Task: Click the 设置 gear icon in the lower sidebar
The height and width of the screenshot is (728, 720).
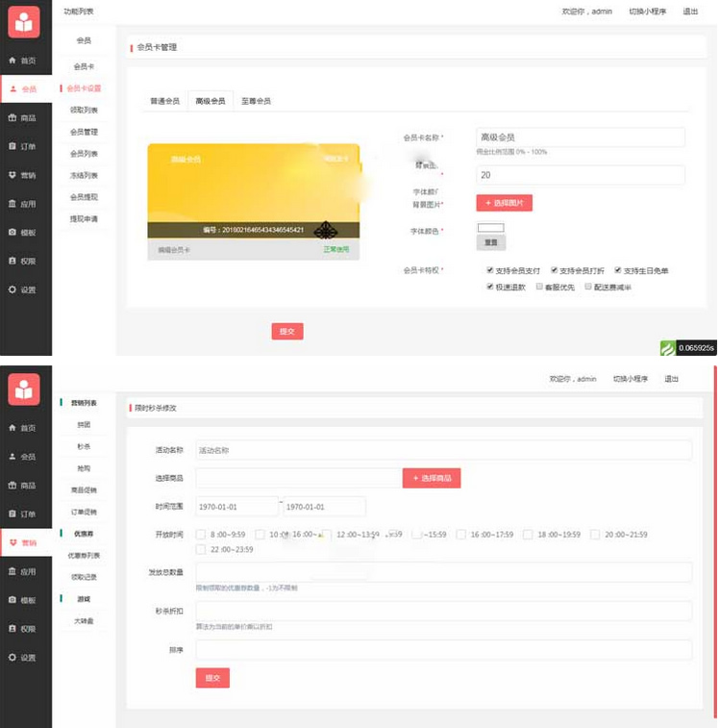Action: (12, 658)
